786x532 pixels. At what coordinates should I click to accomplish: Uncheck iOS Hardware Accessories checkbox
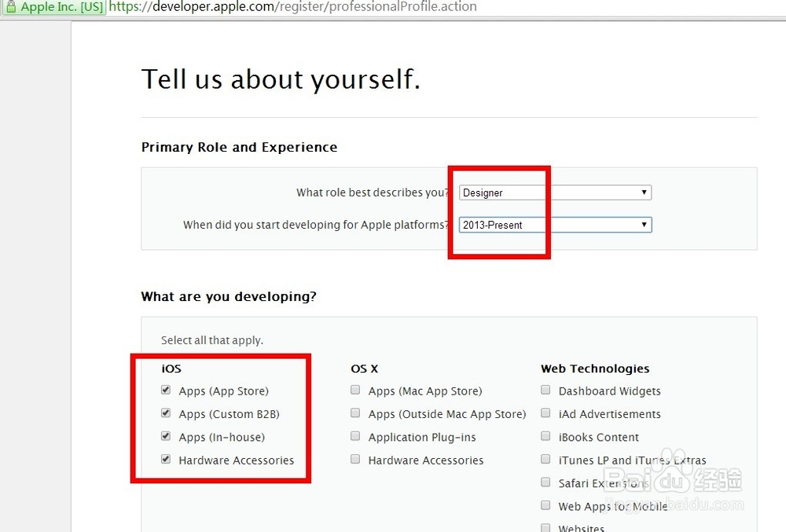166,459
